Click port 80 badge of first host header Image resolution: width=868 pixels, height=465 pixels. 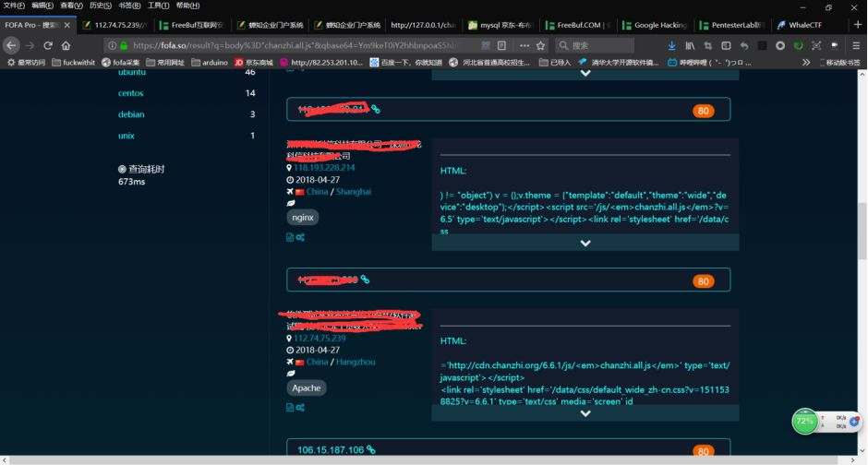(x=703, y=111)
